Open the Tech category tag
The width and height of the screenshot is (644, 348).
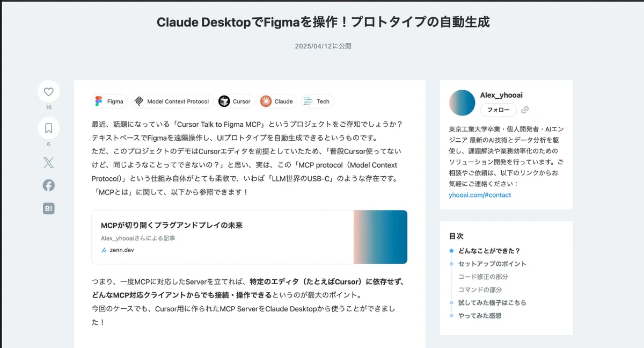point(318,102)
